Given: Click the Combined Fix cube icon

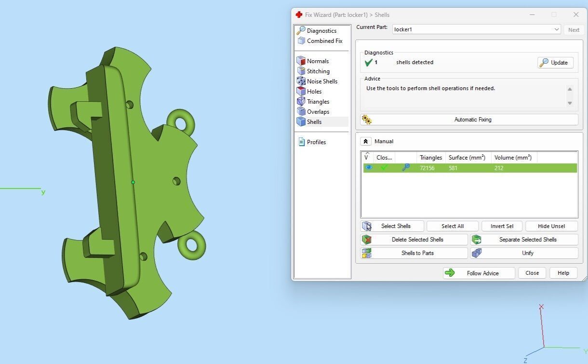Looking at the screenshot, I should [301, 41].
